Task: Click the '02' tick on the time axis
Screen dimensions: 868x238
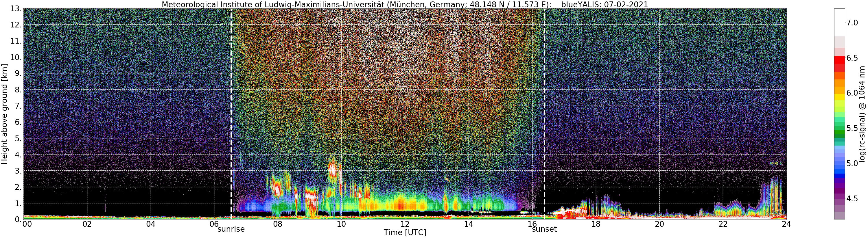Action: click(x=87, y=224)
